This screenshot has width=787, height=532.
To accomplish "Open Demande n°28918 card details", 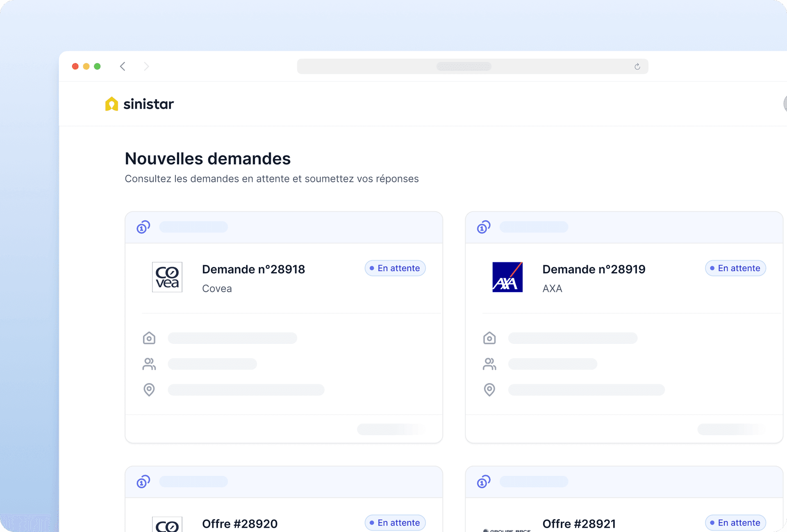I will pyautogui.click(x=253, y=269).
